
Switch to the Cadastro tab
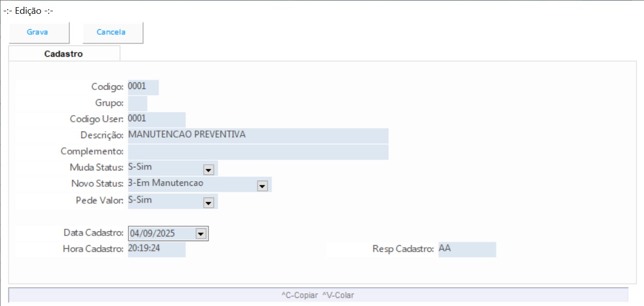click(x=64, y=54)
